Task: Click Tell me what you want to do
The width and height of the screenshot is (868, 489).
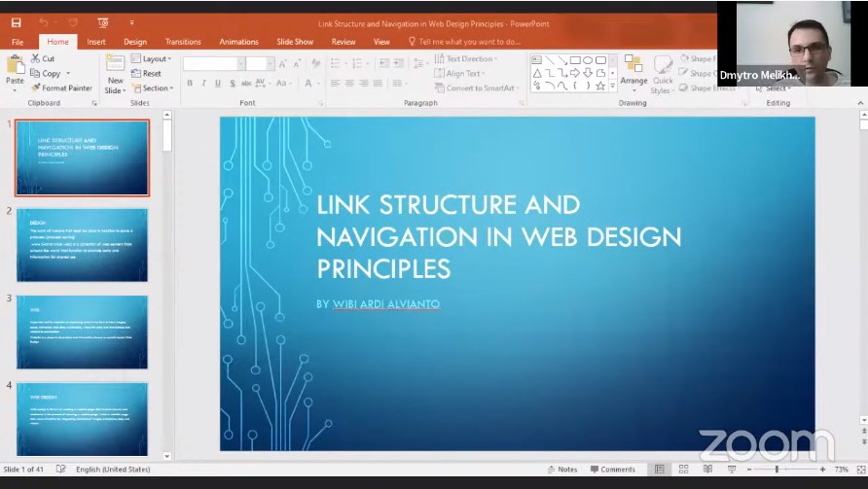Action: click(x=464, y=42)
